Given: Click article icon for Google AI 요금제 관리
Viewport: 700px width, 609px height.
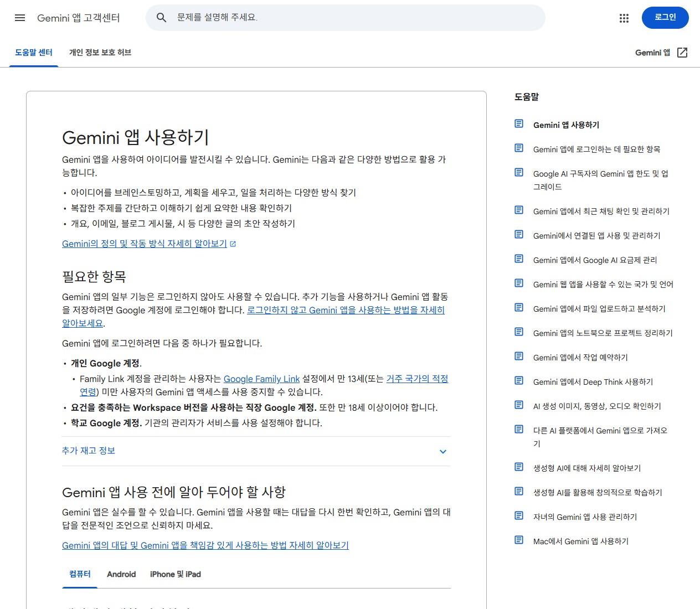Looking at the screenshot, I should click(519, 259).
